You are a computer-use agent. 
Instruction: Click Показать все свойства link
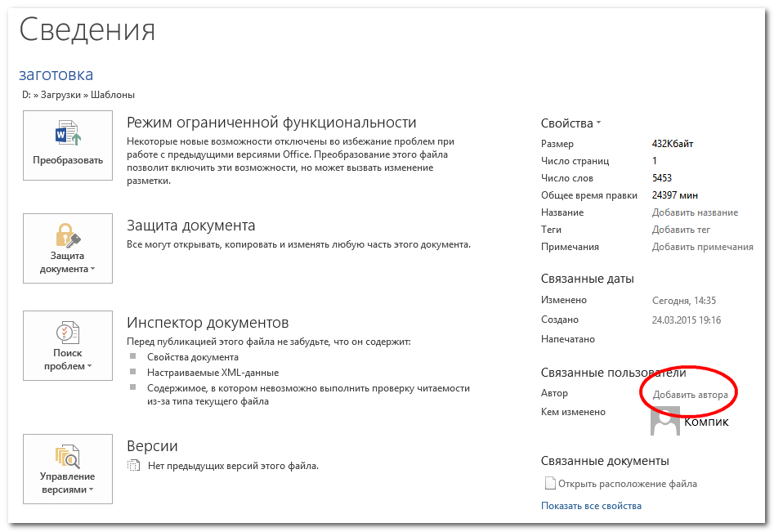tap(592, 506)
